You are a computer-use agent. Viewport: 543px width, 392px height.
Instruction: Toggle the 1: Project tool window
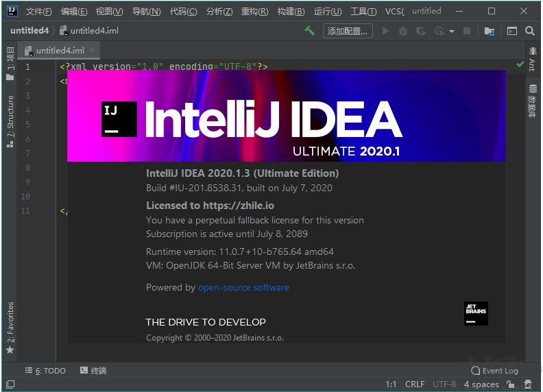pyautogui.click(x=10, y=63)
